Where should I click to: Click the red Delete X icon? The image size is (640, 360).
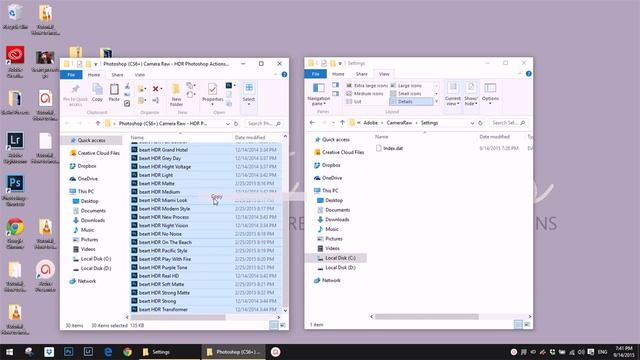[x=156, y=89]
